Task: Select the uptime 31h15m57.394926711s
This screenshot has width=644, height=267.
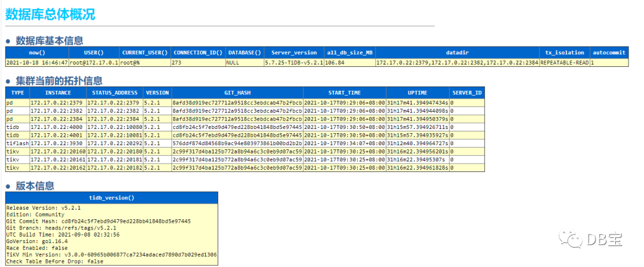Action: [x=417, y=127]
